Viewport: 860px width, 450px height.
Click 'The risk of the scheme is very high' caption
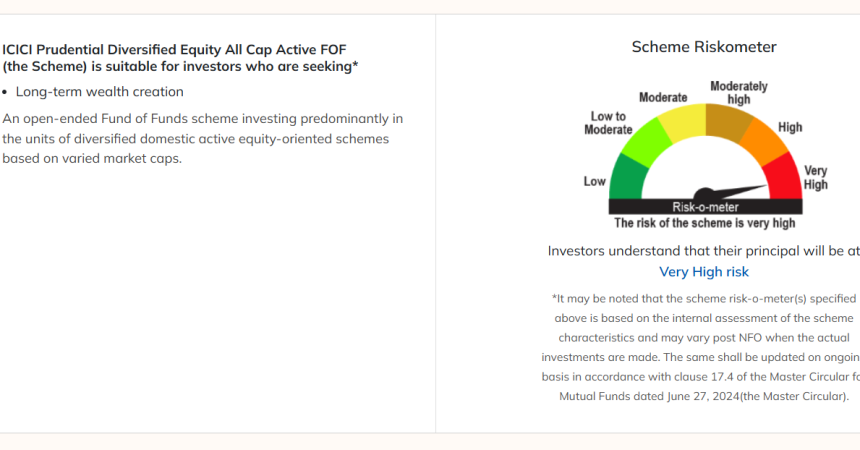click(705, 223)
